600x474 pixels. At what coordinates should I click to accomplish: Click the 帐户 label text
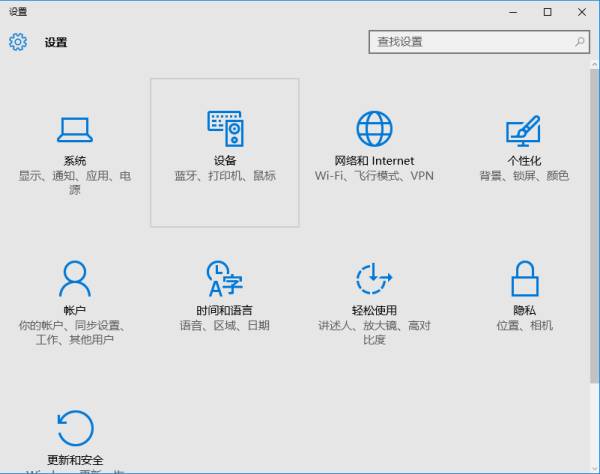(75, 310)
